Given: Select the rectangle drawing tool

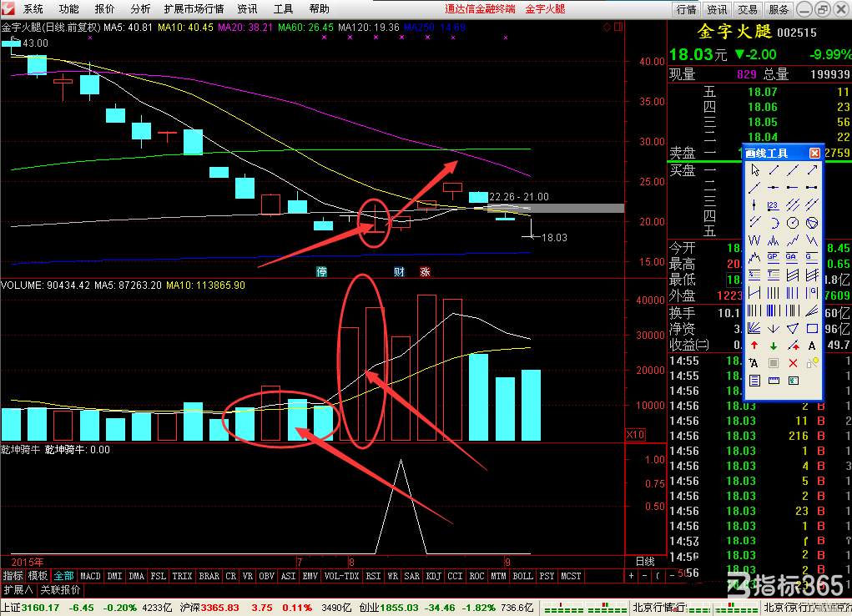Looking at the screenshot, I should (812, 328).
